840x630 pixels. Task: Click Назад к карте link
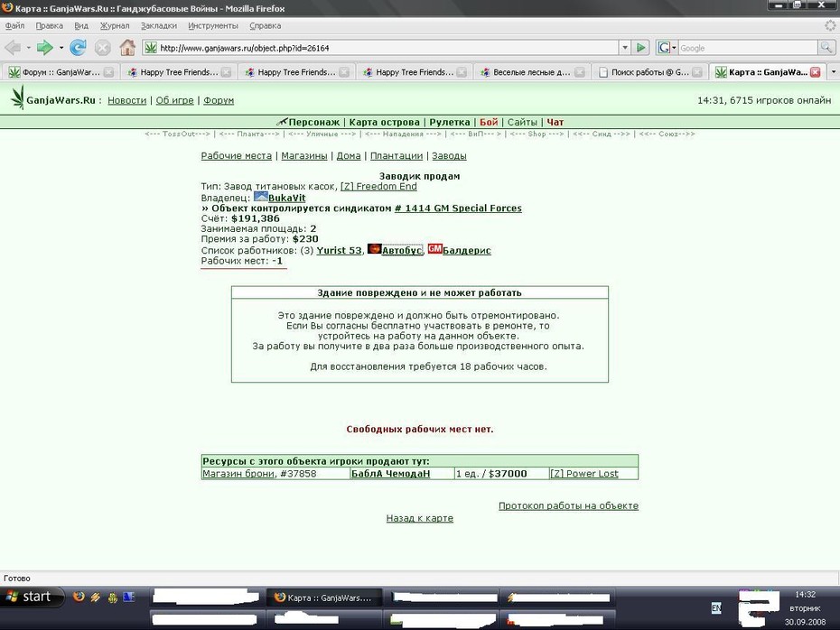tap(420, 518)
